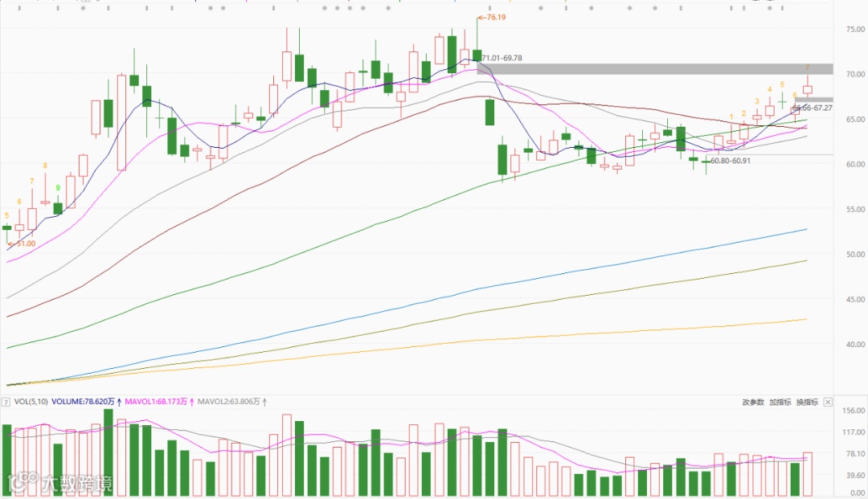868x499 pixels.
Task: Select the gray 71.01-69.78 resistance band
Action: (655, 69)
